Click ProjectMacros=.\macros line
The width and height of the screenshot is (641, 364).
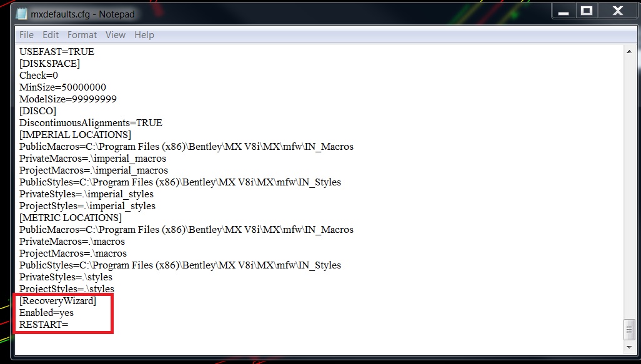pos(73,253)
